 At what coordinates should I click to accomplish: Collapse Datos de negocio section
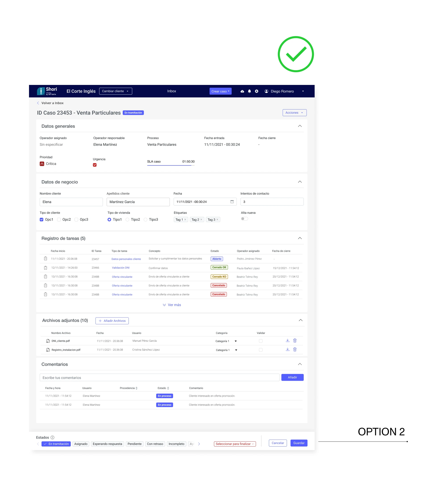300,182
